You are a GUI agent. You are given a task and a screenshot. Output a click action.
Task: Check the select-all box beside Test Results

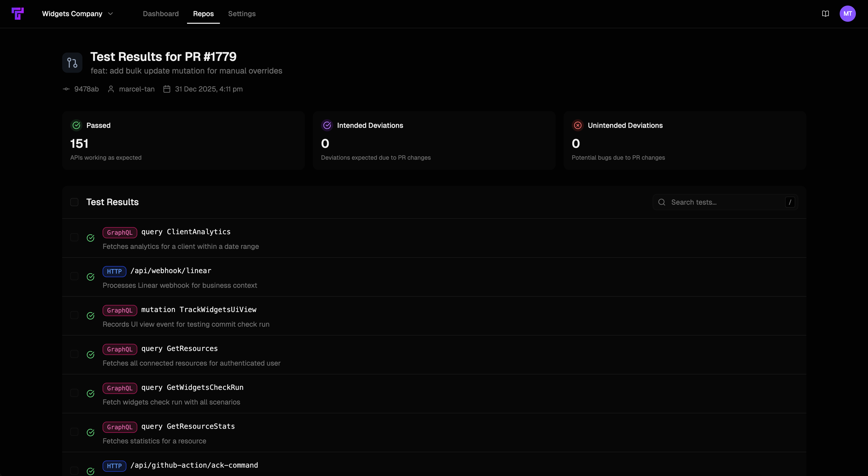75,202
